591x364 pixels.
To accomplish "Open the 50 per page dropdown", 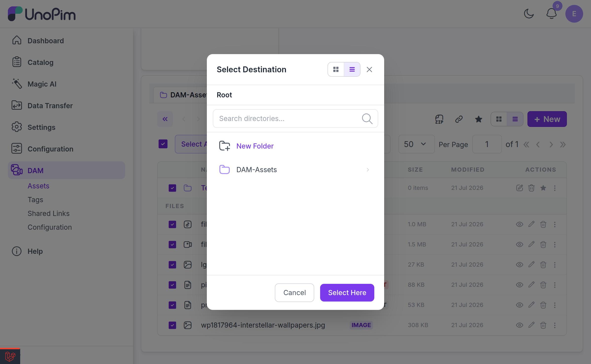I will tap(417, 144).
